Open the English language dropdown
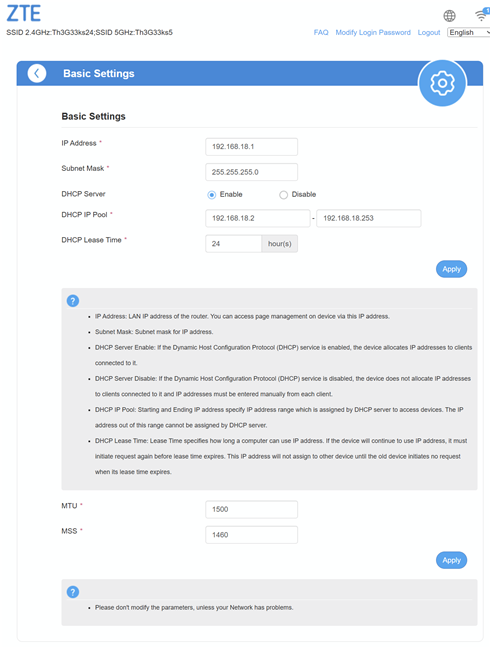 tap(469, 32)
